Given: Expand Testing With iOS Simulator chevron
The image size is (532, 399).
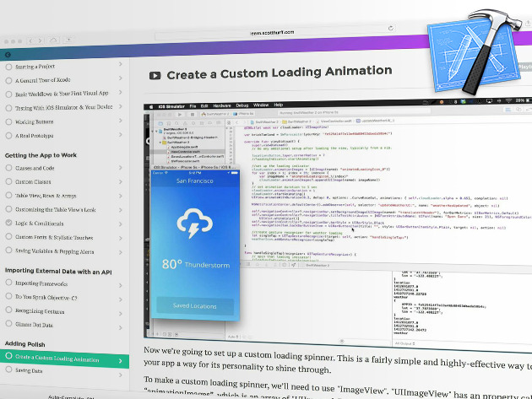Looking at the screenshot, I should point(121,106).
